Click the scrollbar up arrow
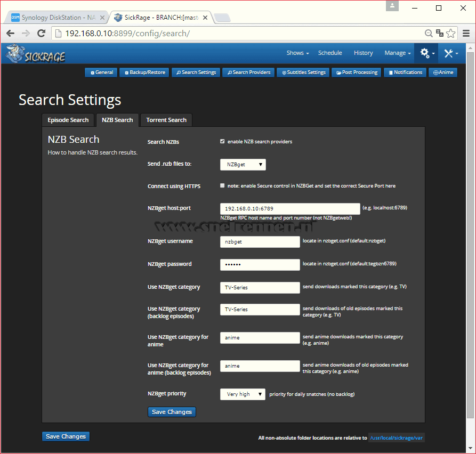The width and height of the screenshot is (476, 454). coord(470,47)
